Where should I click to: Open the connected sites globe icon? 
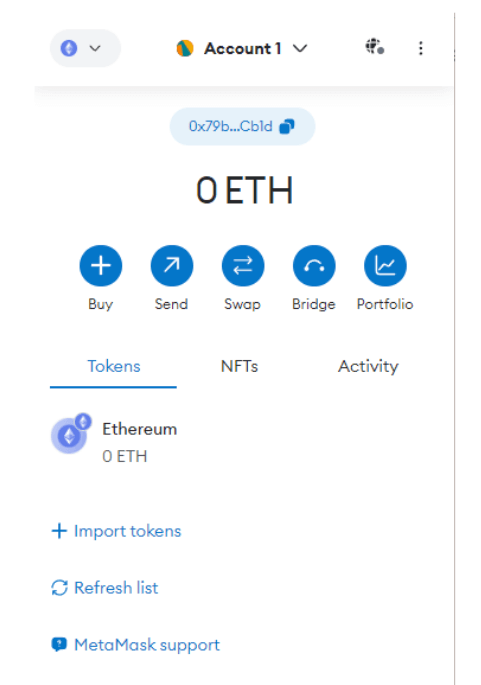tap(374, 46)
